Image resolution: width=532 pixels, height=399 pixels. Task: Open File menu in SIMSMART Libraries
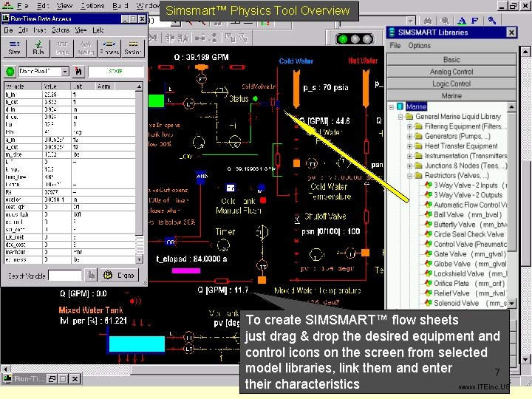(395, 46)
